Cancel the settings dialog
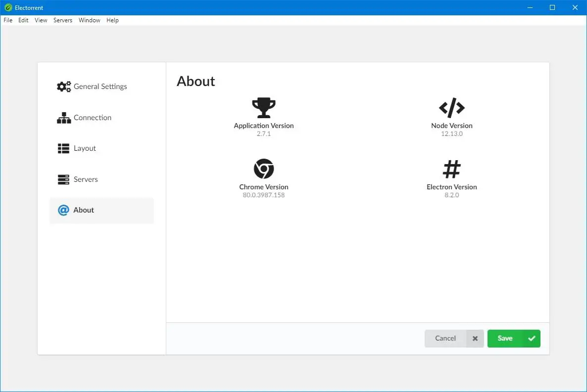The image size is (587, 392). point(454,339)
